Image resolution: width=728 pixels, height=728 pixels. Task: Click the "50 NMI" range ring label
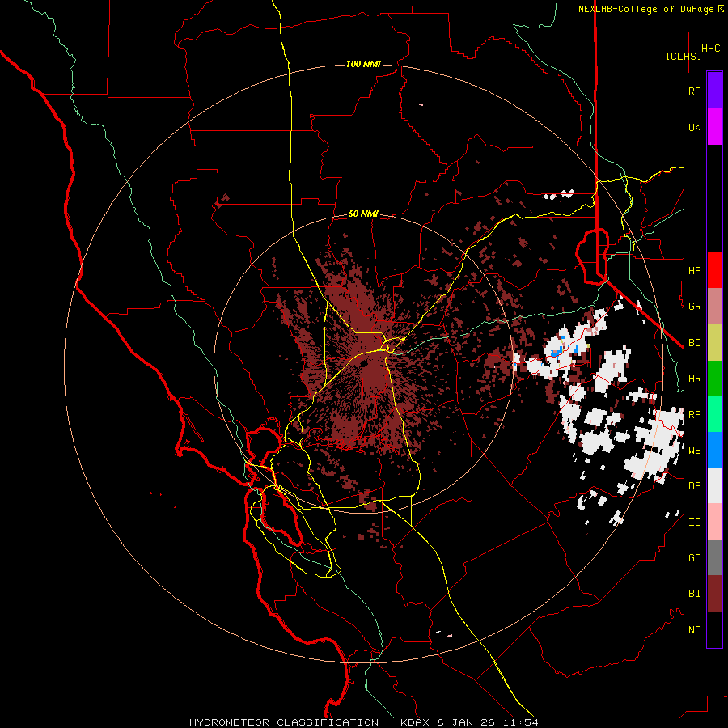click(363, 214)
